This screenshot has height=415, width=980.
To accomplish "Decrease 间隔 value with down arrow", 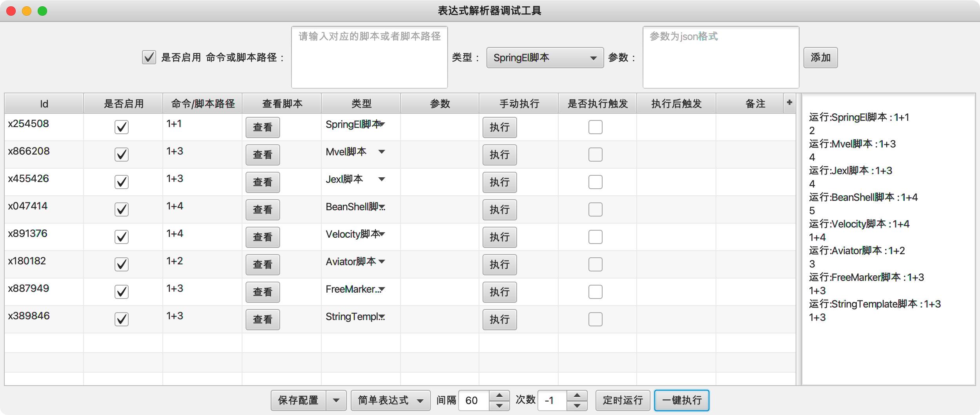I will 499,406.
